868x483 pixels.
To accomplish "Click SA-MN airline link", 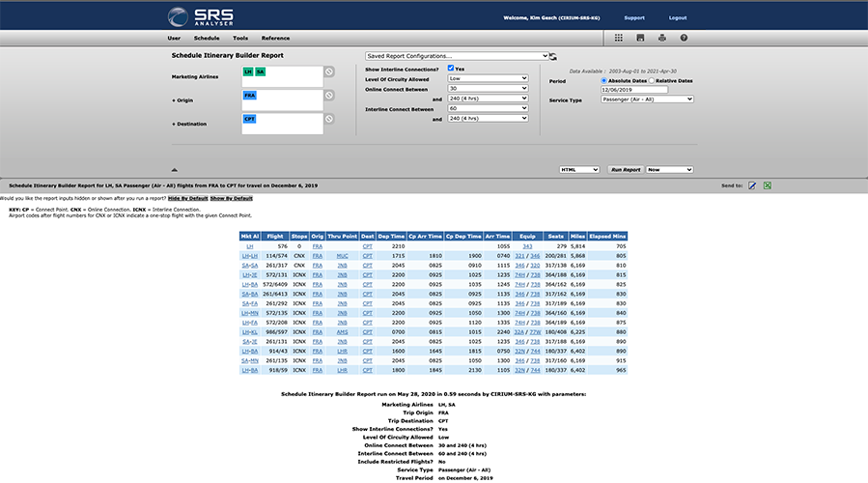I will point(250,360).
